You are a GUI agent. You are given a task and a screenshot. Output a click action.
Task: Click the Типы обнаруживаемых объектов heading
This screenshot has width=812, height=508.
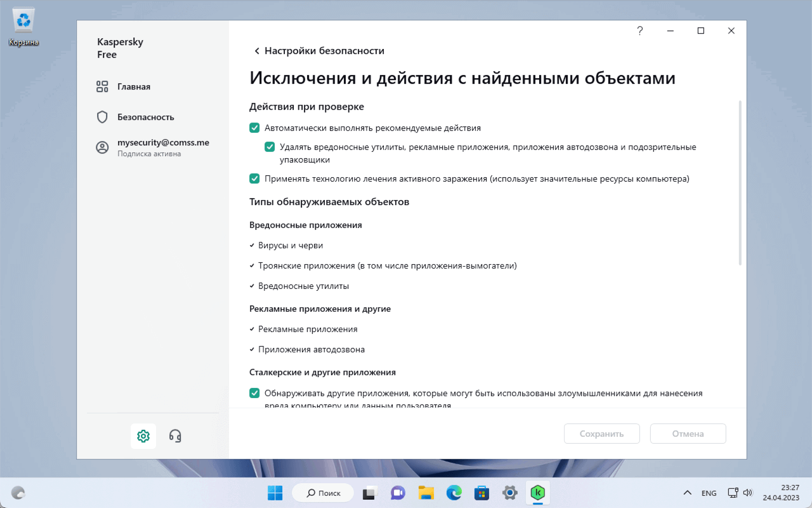point(329,202)
